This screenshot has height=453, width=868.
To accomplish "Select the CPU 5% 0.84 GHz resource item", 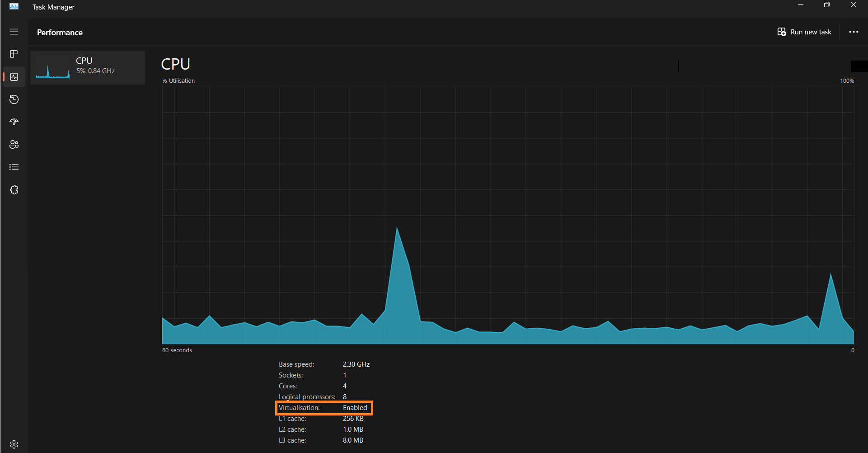I will pos(88,67).
